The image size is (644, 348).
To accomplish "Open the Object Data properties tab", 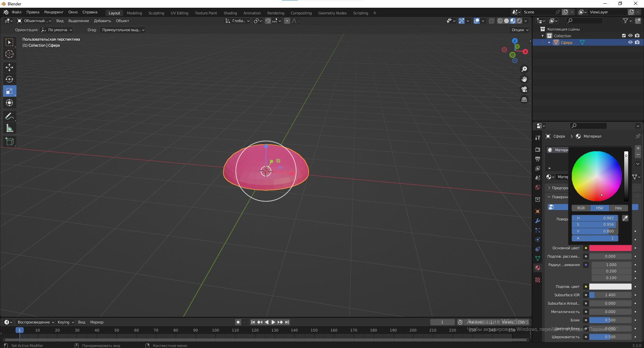I will click(538, 258).
